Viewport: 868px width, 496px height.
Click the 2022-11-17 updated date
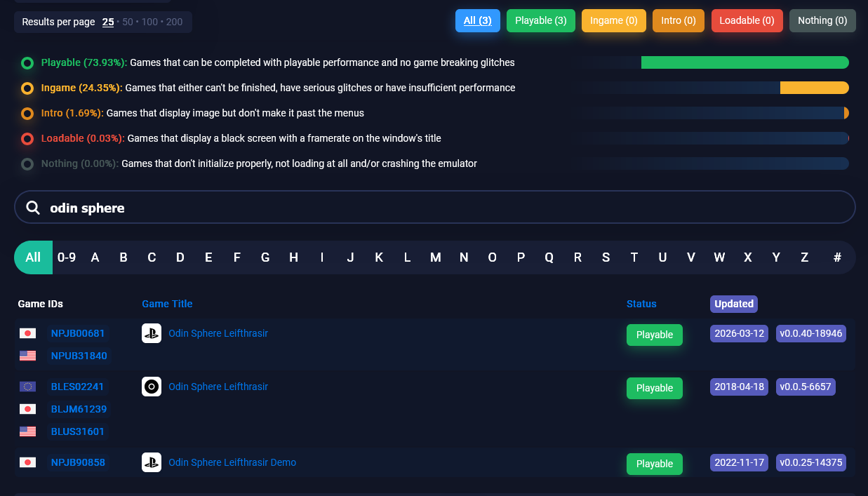tap(739, 462)
